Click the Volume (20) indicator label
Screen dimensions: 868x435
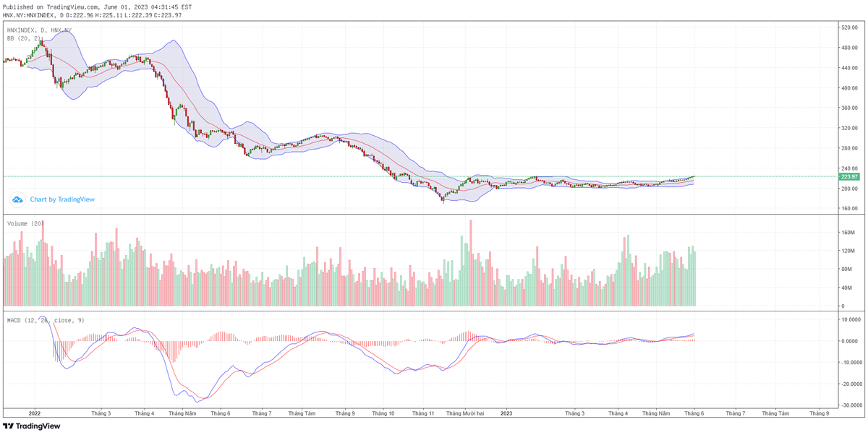coord(25,224)
